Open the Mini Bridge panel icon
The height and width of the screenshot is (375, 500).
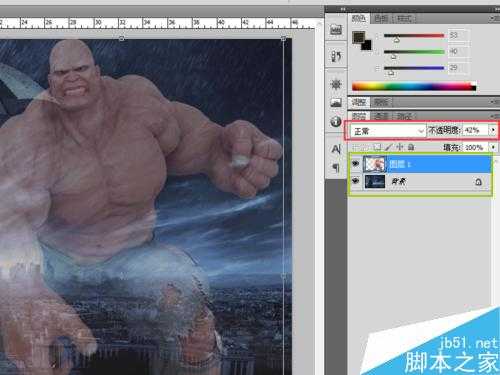point(336,30)
